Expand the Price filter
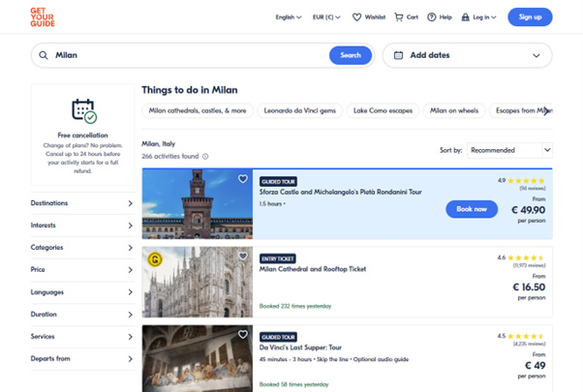 [x=82, y=270]
